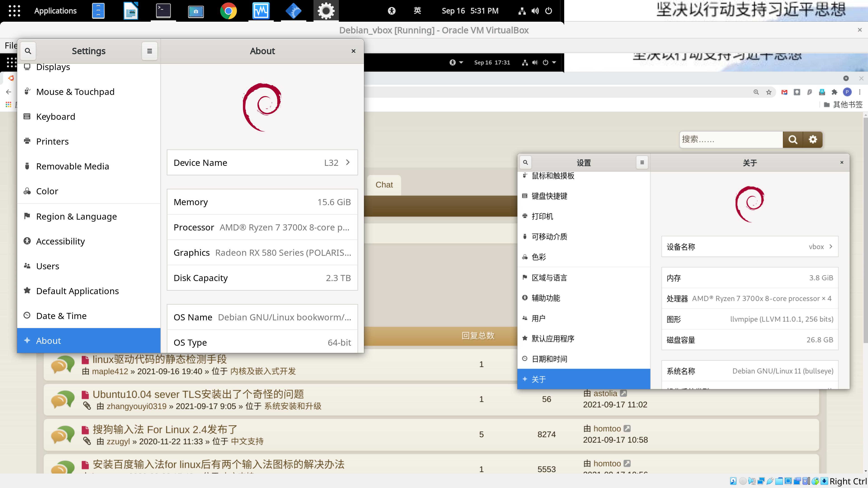
Task: Open Ubuntu10.04 sever TLS topic
Action: 198,394
